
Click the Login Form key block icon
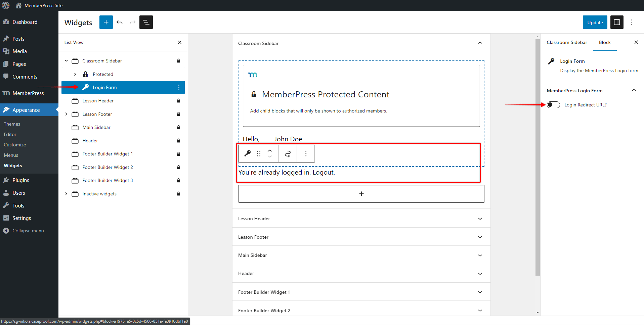248,153
